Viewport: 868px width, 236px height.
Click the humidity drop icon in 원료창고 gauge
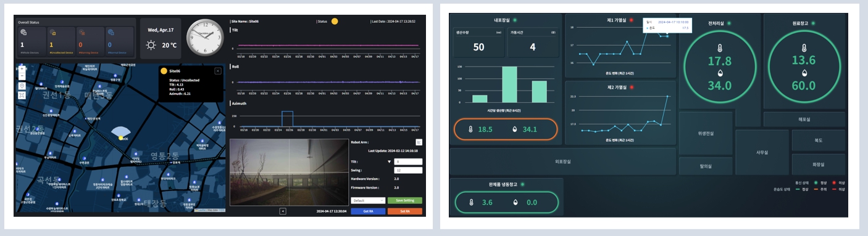click(804, 73)
